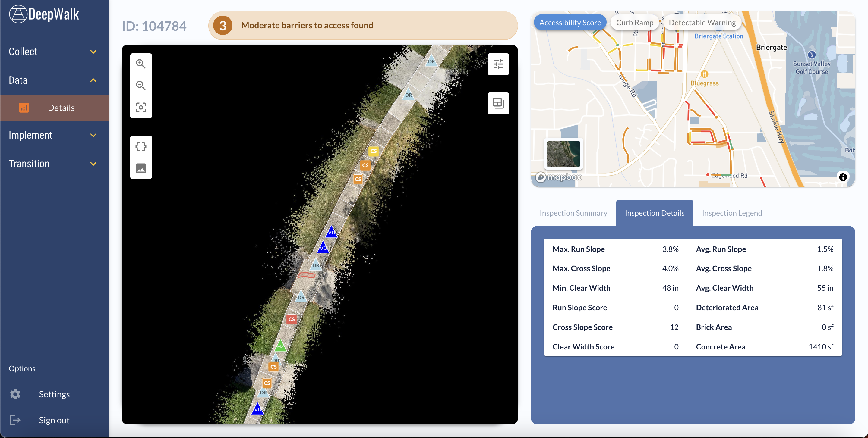The width and height of the screenshot is (868, 438).
Task: Click the DeepWalk logo in the sidebar
Action: pos(44,14)
